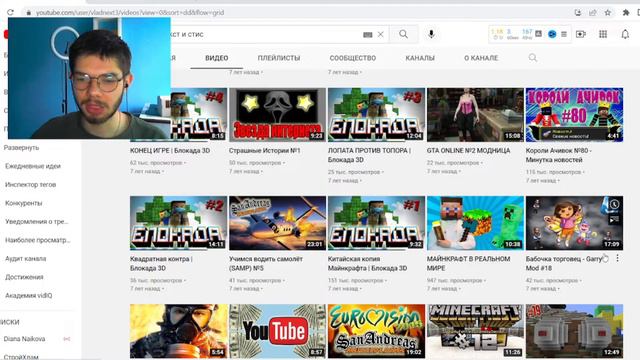The image size is (640, 360).
Task: Click title Китайская копия Майнкрафта | Блокада 3D
Action: tap(367, 263)
